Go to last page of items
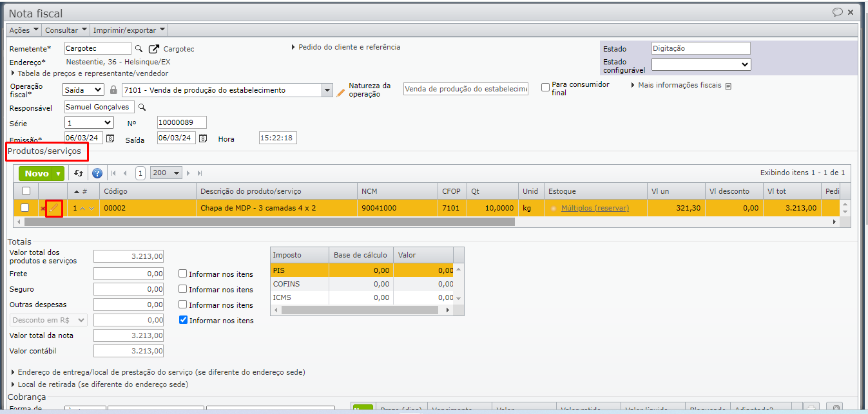This screenshot has height=414, width=868. coord(200,173)
